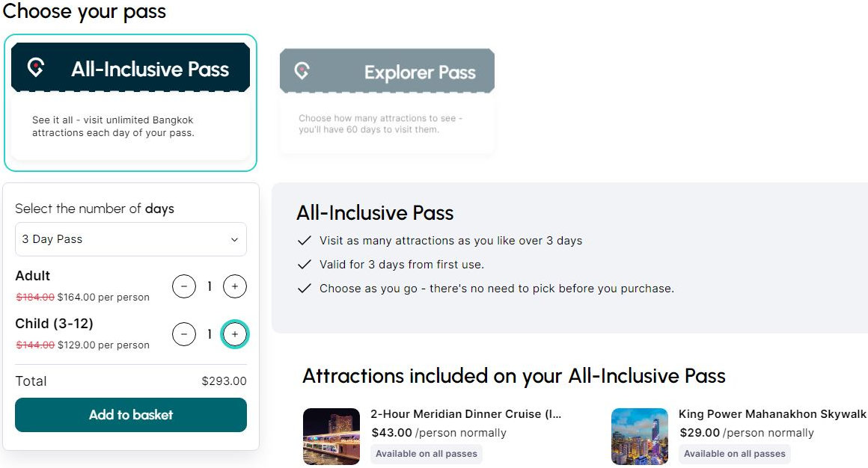The image size is (868, 468).
Task: Switch to the Explorer Pass option
Action: pos(387,101)
